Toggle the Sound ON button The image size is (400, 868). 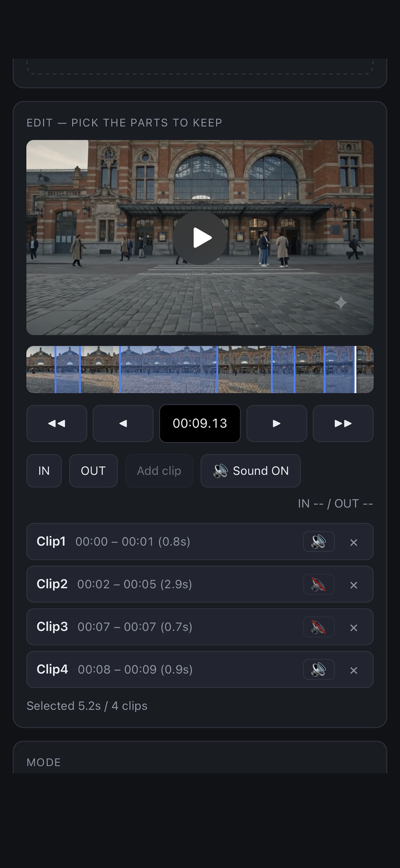(251, 470)
